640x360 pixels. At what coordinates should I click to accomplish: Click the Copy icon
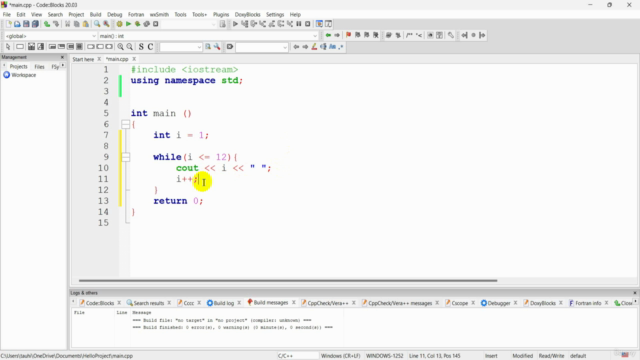76,24
